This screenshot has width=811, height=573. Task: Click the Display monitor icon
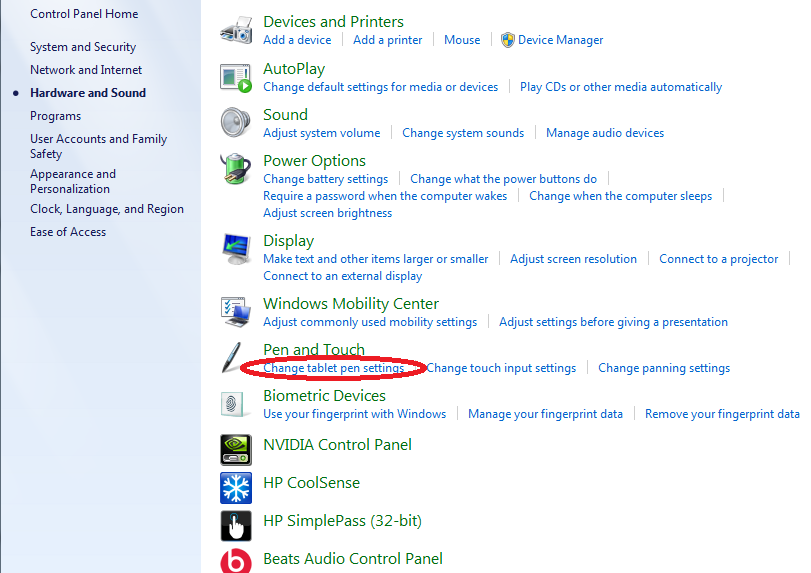[x=236, y=249]
